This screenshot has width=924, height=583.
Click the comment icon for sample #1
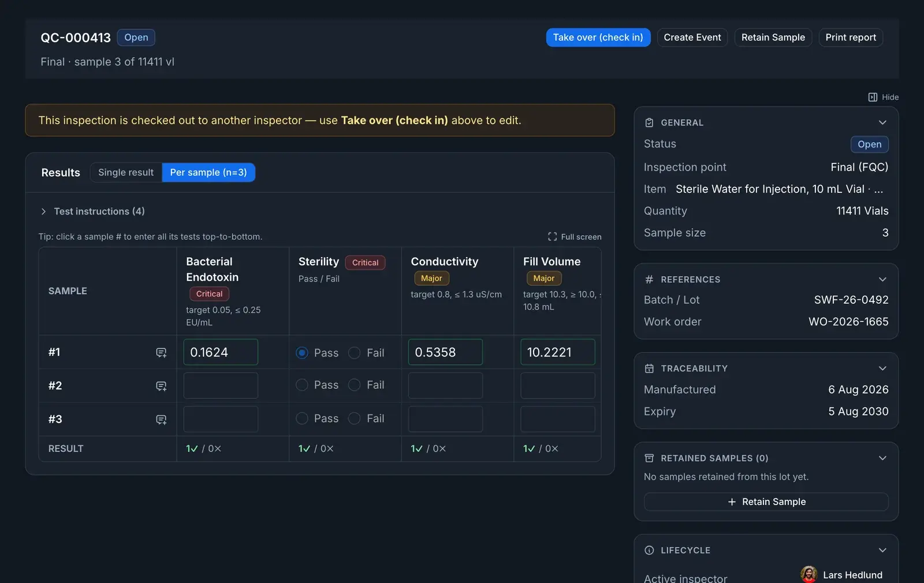pyautogui.click(x=161, y=352)
